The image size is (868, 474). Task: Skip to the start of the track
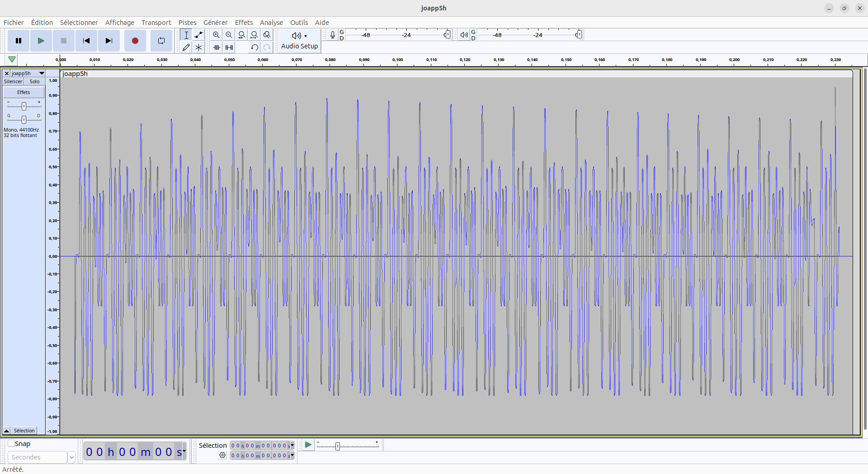(86, 41)
